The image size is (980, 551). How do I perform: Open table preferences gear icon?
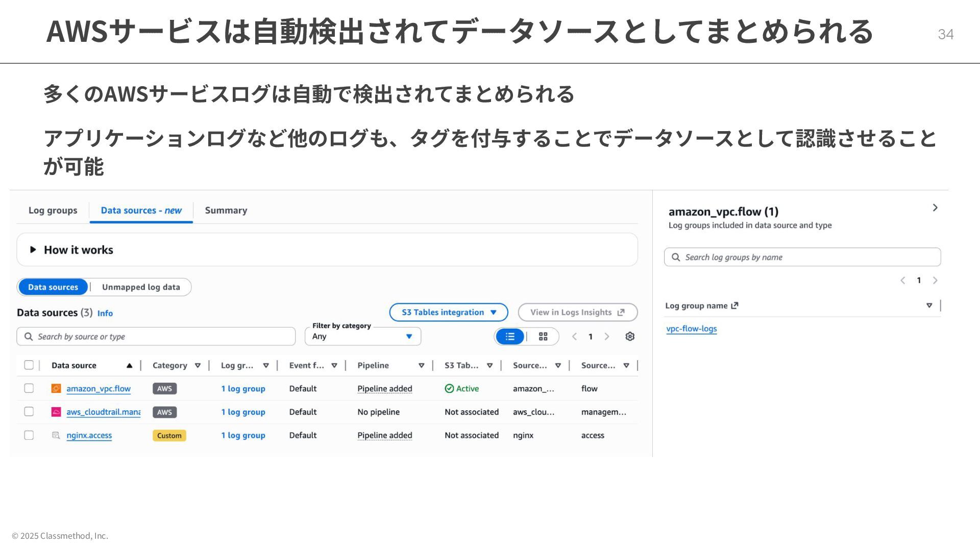pos(630,337)
